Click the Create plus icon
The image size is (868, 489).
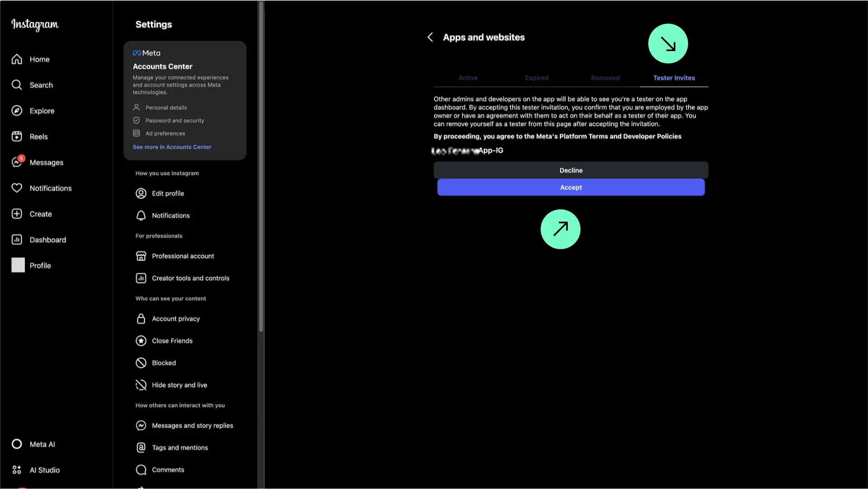click(x=17, y=214)
